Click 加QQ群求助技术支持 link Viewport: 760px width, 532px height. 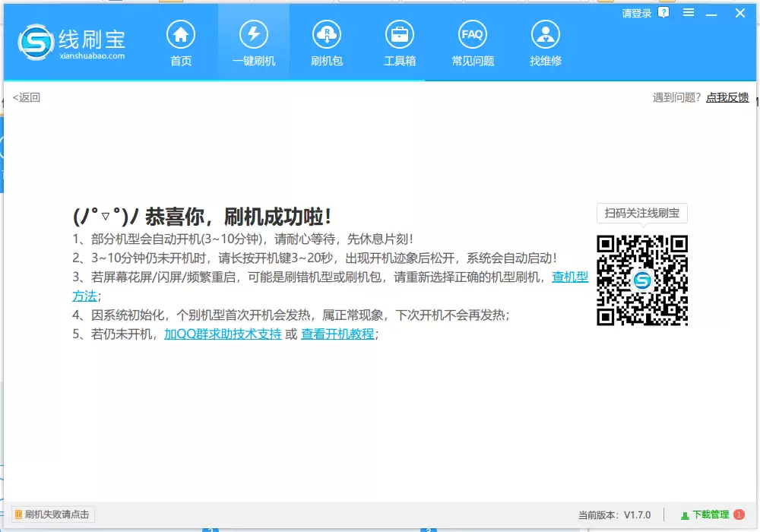[x=223, y=334]
